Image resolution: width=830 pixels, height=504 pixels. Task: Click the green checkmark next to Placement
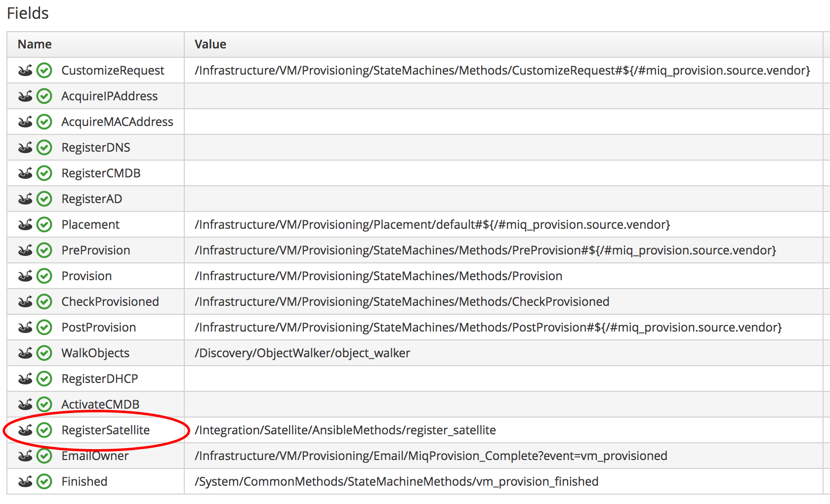[44, 225]
